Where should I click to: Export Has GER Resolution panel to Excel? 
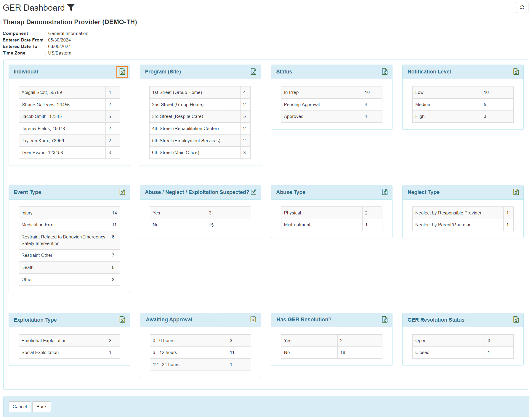pyautogui.click(x=385, y=320)
